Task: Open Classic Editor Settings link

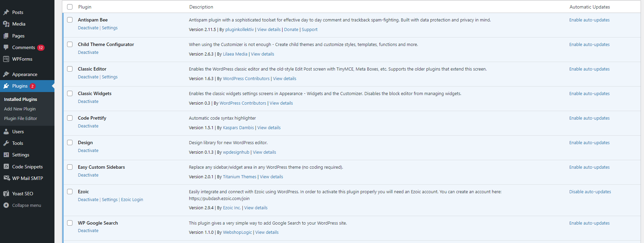Action: pyautogui.click(x=110, y=77)
